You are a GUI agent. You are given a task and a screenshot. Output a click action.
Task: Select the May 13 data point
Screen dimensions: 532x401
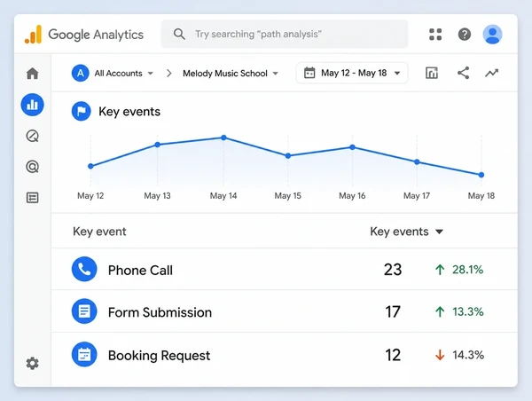158,145
